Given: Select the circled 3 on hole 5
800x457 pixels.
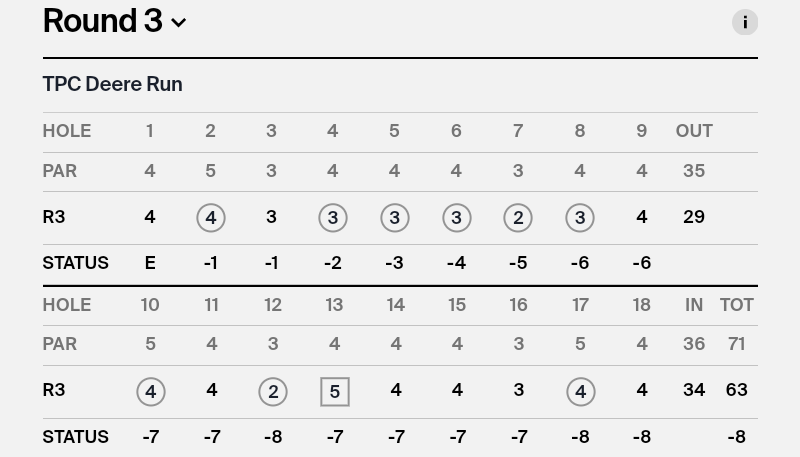Looking at the screenshot, I should click(394, 218).
